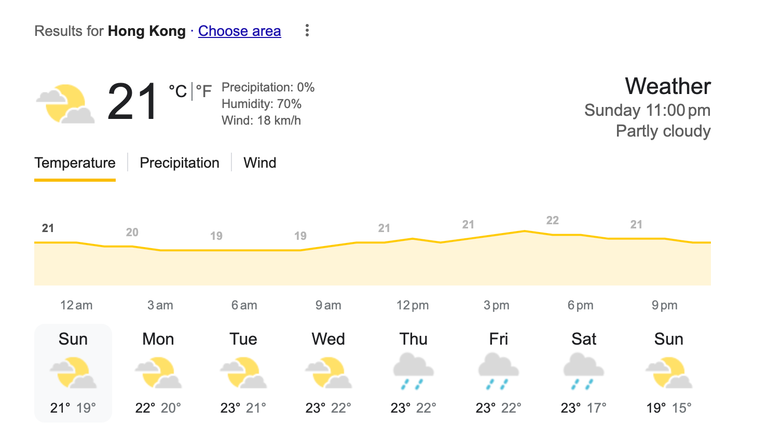Select Saturday's rain cloud forecast icon
This screenshot has width=768, height=434.
click(x=584, y=371)
